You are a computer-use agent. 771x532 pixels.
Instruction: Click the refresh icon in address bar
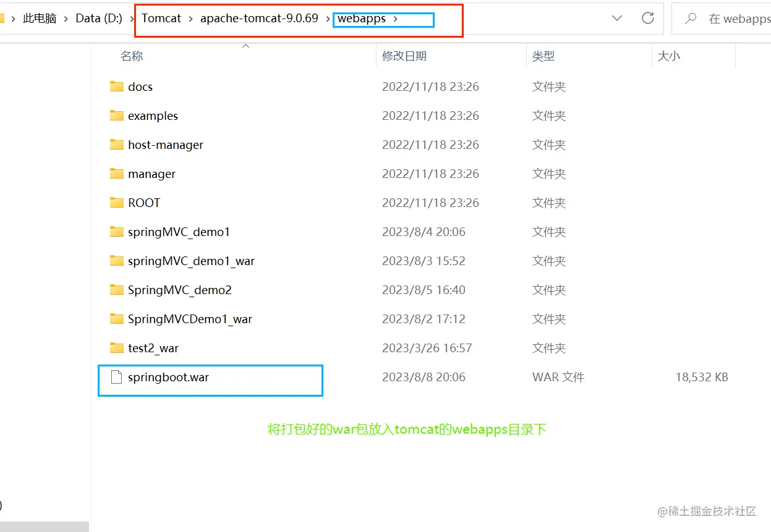pos(647,18)
